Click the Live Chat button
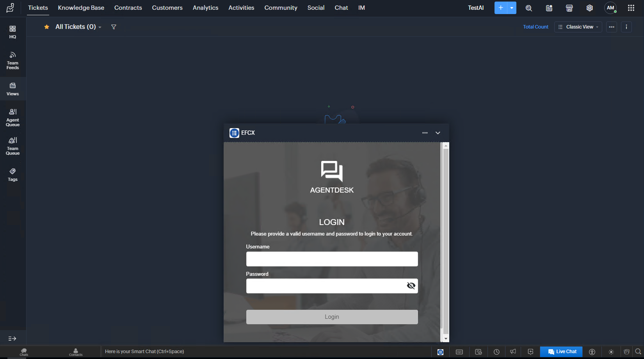This screenshot has width=644, height=359. point(561,352)
